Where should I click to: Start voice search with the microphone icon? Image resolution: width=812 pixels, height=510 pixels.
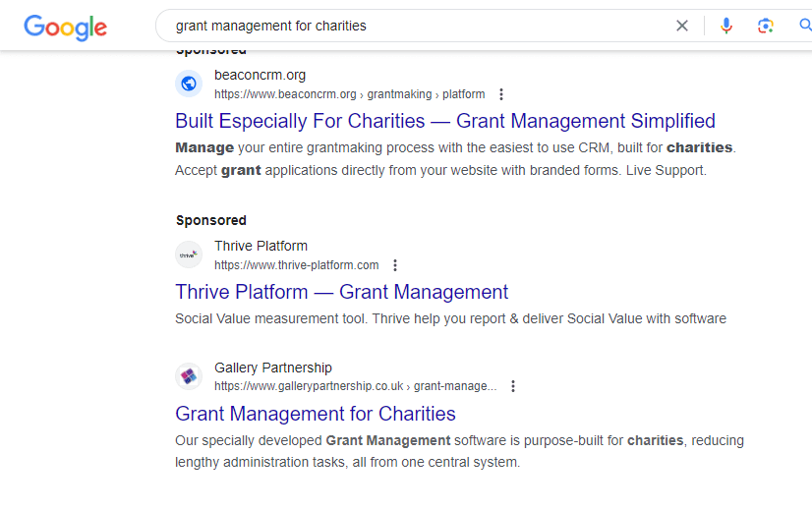click(726, 26)
